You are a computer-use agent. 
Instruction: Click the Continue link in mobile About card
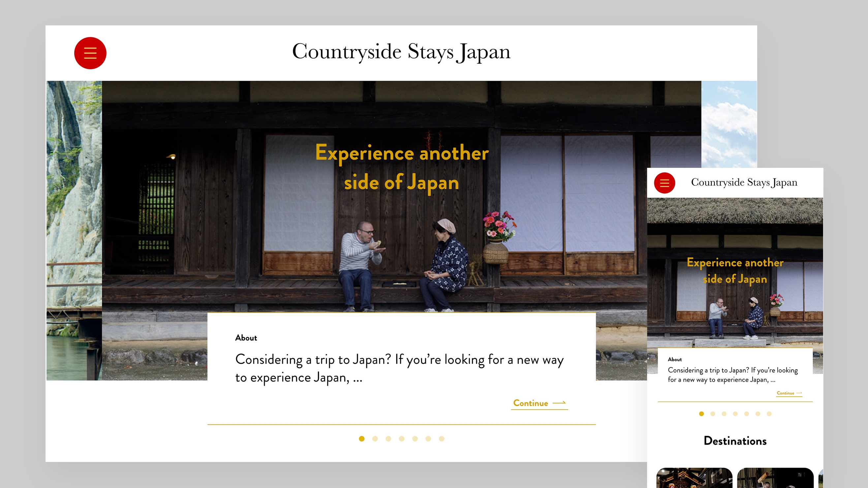click(789, 393)
